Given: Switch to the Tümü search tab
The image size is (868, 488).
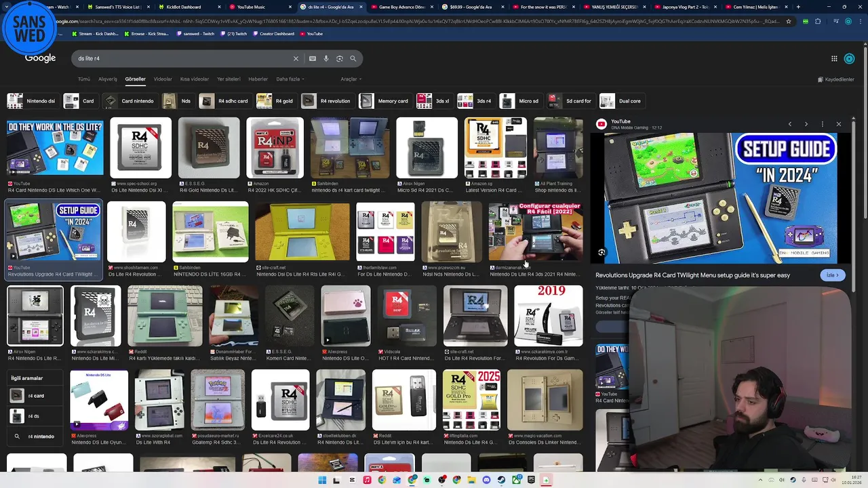Looking at the screenshot, I should click(84, 79).
